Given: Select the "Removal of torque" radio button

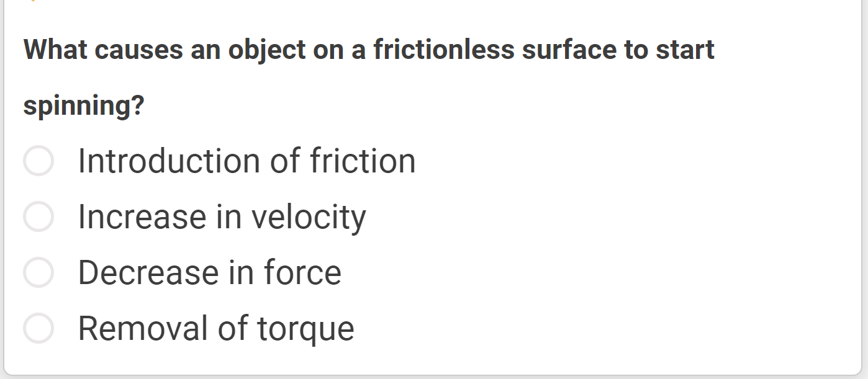Looking at the screenshot, I should click(x=37, y=327).
